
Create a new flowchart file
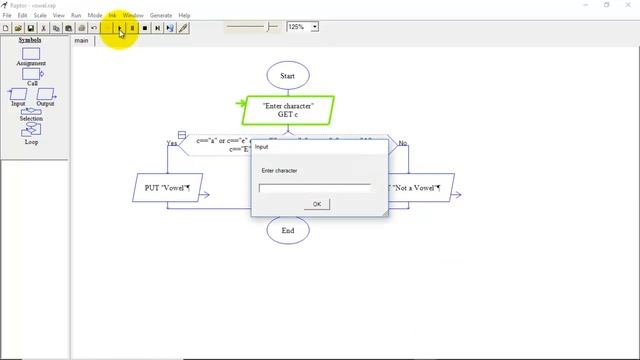[6, 28]
